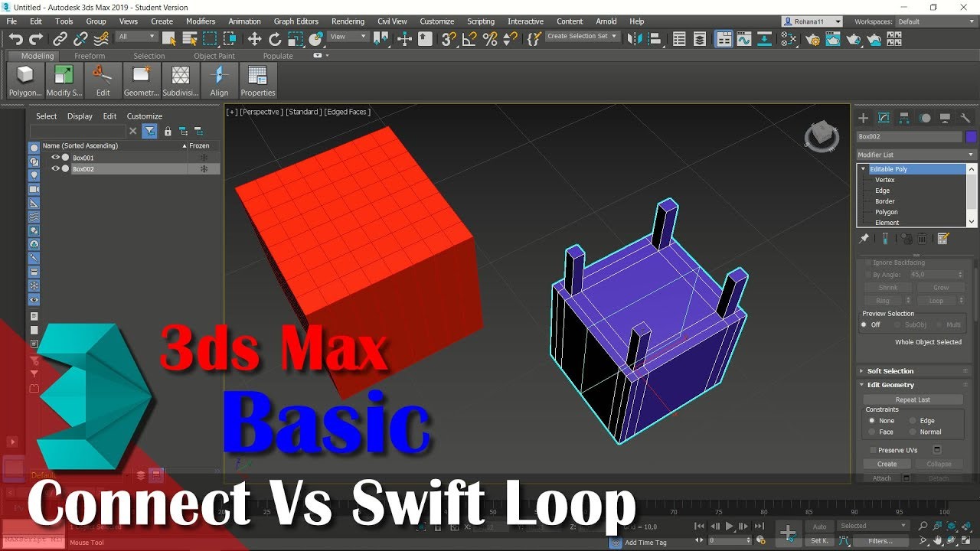Open the Rendered Frame Window icon
980x551 pixels.
click(x=833, y=39)
